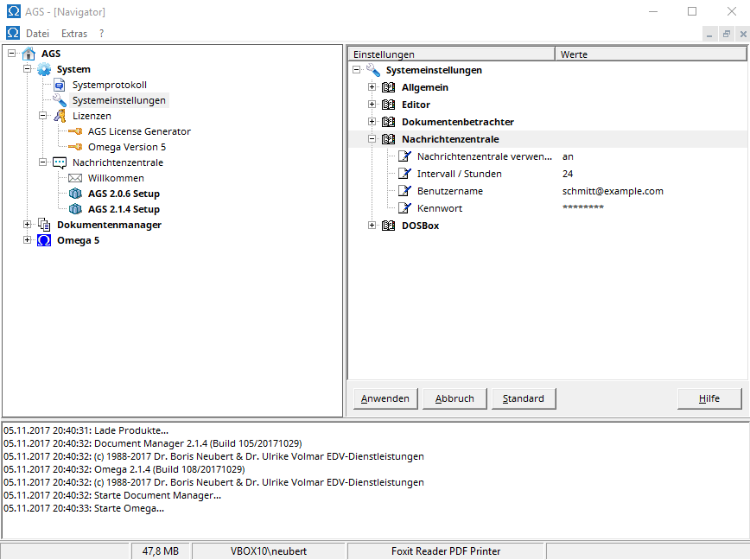Click the username value schmitt@example.com
750x560 pixels.
[x=613, y=191]
